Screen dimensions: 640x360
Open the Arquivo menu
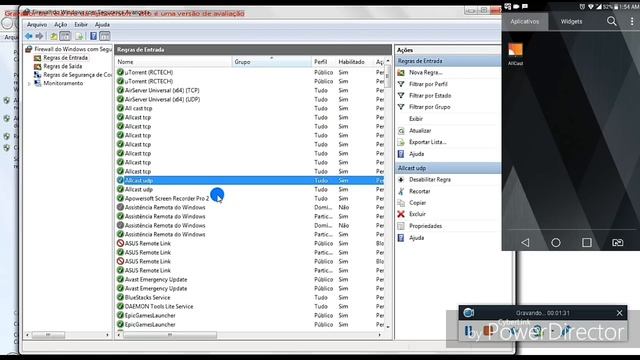37,24
